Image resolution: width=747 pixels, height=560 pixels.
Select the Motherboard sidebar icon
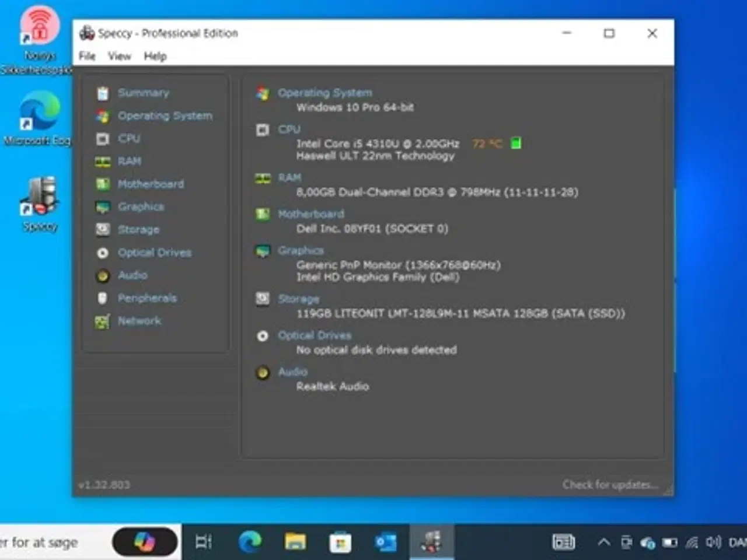(103, 184)
